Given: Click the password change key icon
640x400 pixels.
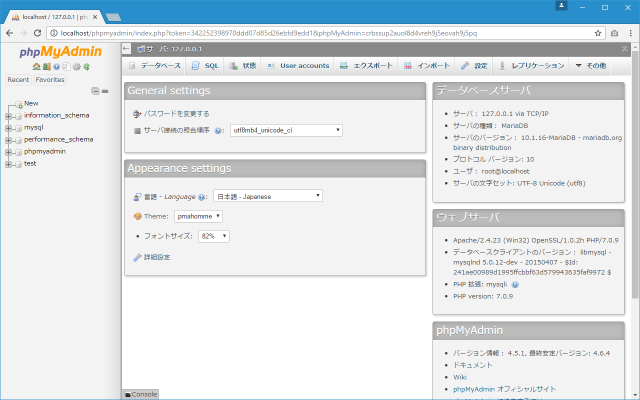Looking at the screenshot, I should click(137, 114).
